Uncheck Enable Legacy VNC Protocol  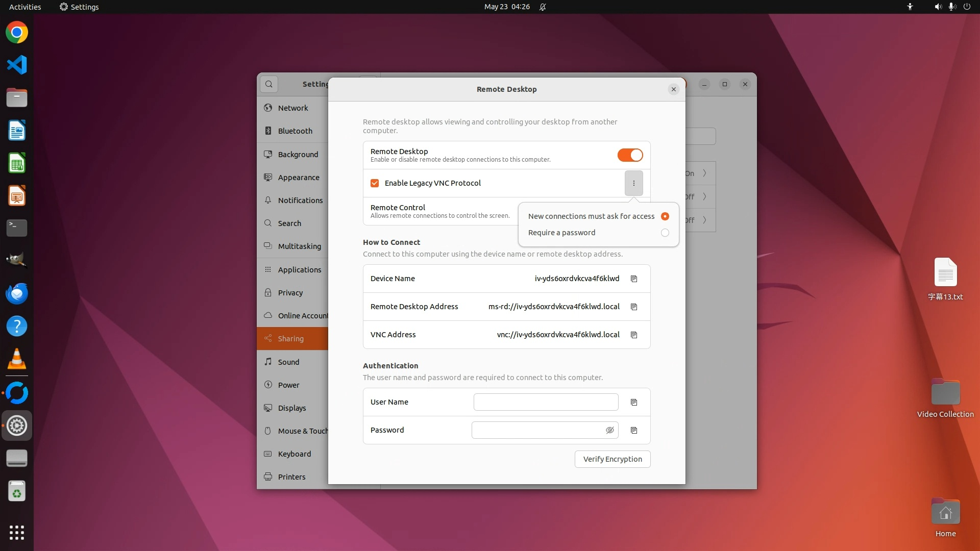pos(375,183)
